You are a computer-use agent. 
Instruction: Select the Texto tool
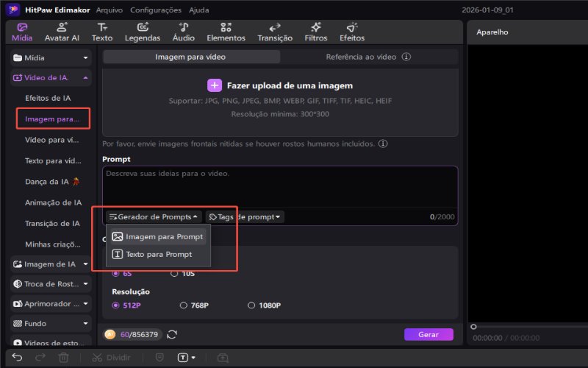[102, 32]
